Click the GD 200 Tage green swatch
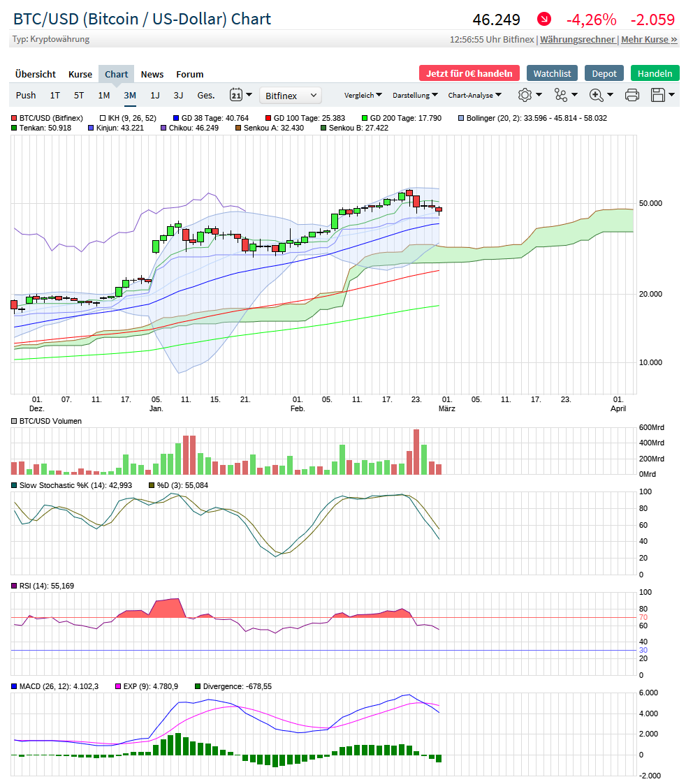 [365, 119]
